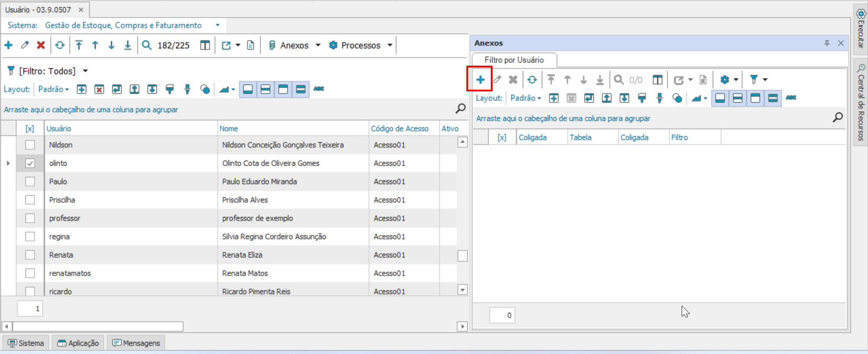
Task: Delete selected user with the red X icon
Action: tap(41, 45)
